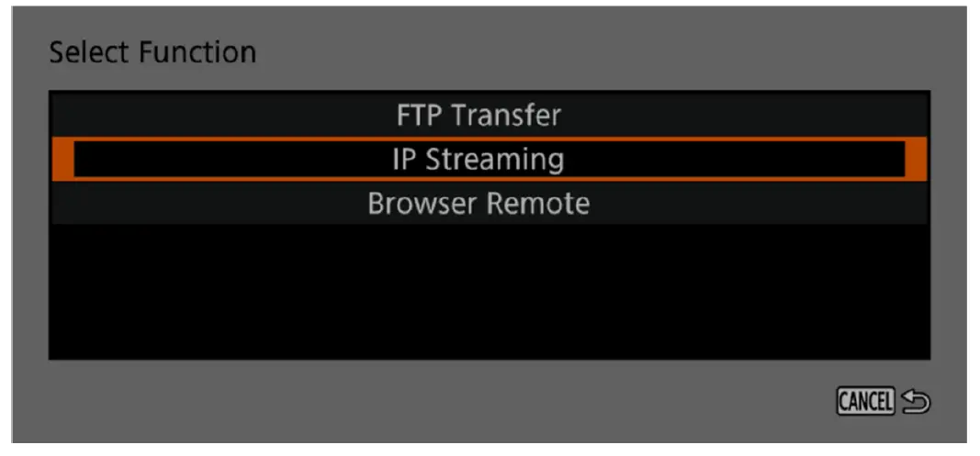Open the Browser Remote function
This screenshot has width=980, height=456.
point(478,203)
